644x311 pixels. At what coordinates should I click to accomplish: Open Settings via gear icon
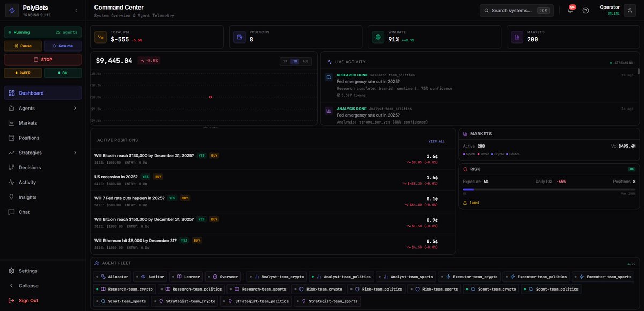(12, 271)
